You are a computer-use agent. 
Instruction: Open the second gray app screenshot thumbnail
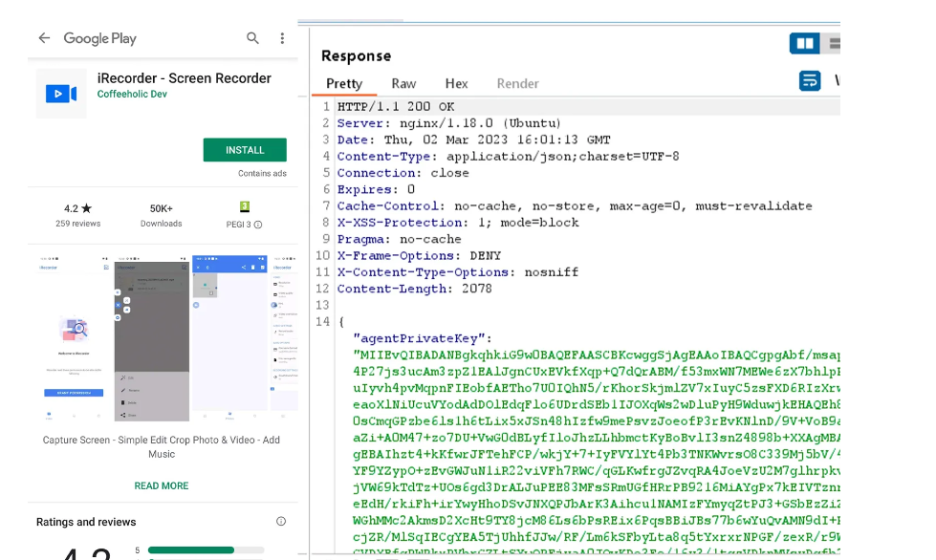[152, 338]
